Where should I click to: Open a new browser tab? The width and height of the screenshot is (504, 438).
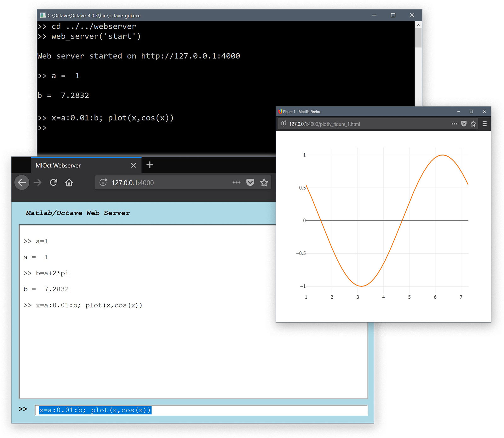coord(150,165)
